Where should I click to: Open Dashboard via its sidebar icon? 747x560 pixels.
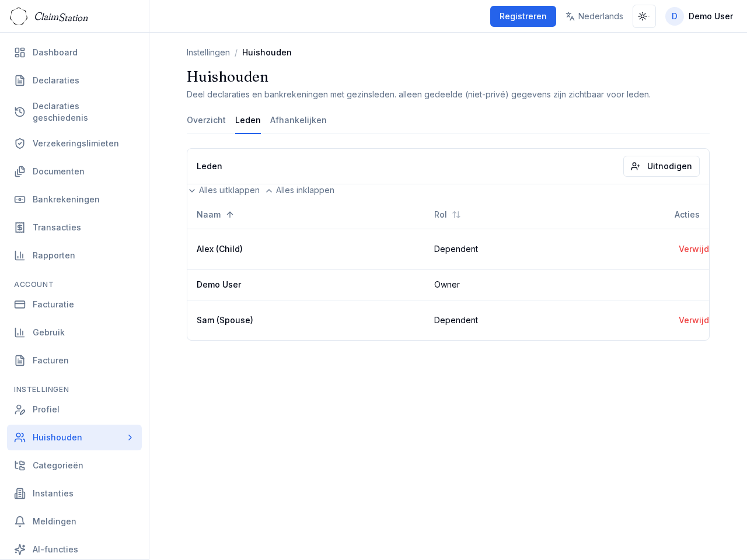[x=20, y=52]
